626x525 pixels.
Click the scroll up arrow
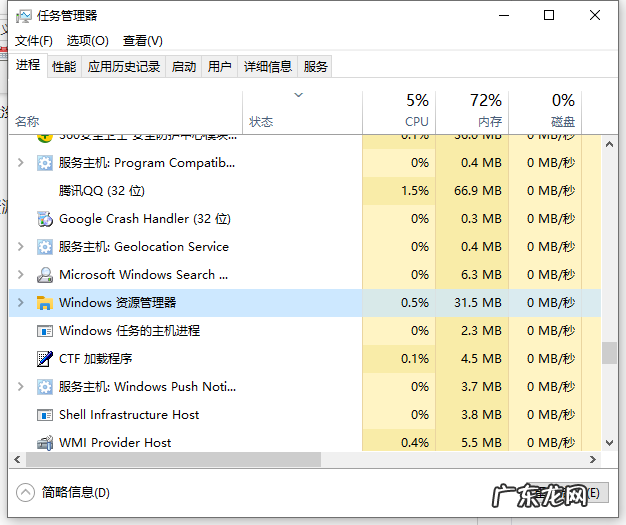click(x=609, y=145)
